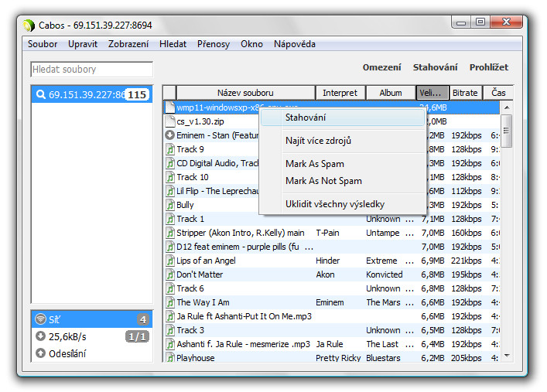
Task: Open the Nápověda menu
Action: point(295,44)
